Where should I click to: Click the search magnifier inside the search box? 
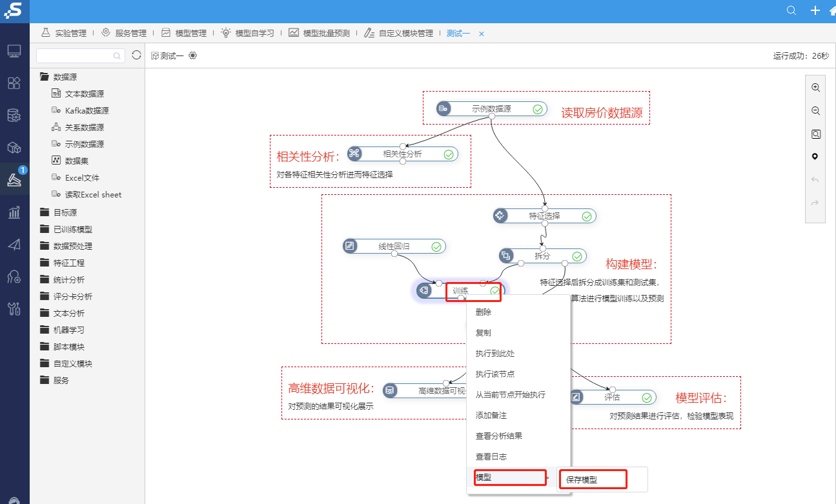(117, 56)
